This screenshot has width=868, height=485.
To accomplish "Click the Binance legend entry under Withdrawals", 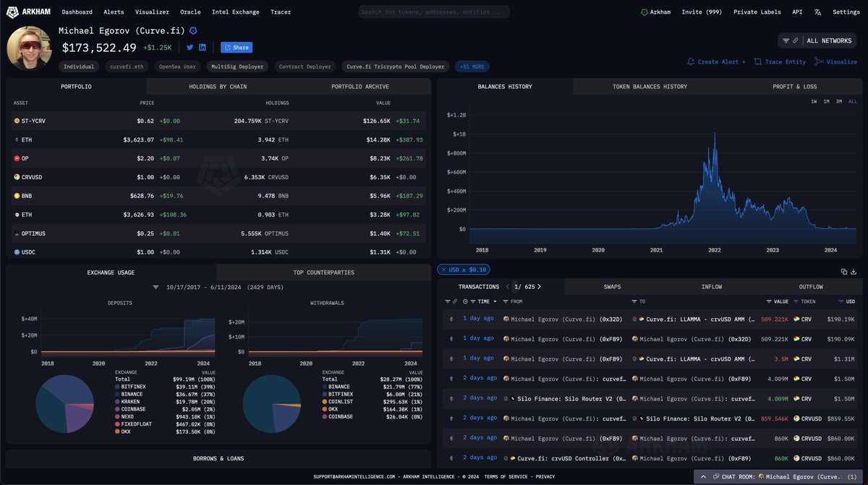I will click(x=374, y=387).
